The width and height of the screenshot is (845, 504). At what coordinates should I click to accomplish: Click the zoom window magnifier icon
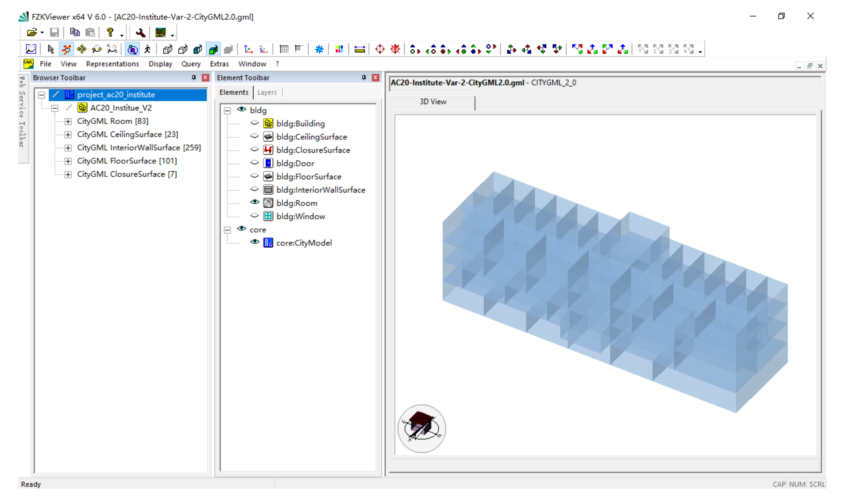31,49
